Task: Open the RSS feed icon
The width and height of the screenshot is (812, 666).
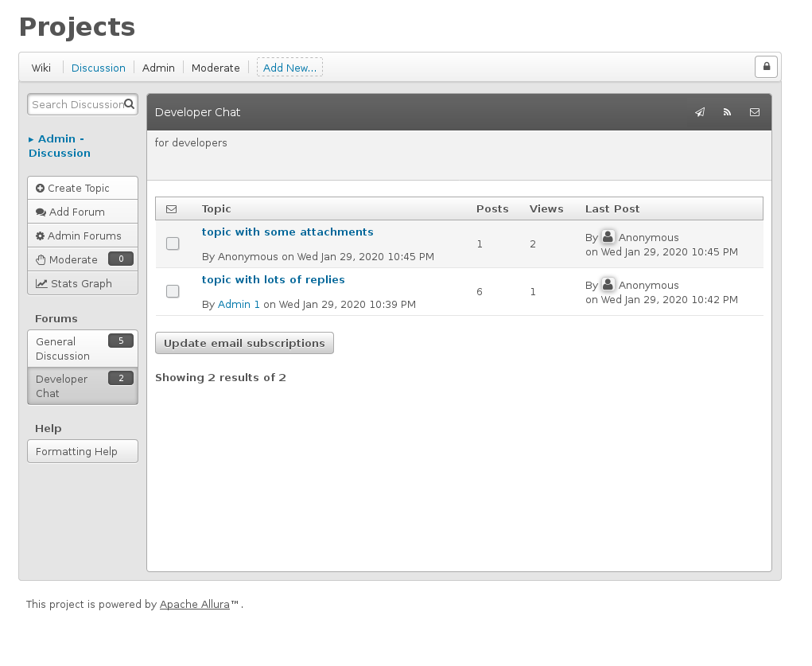Action: coord(727,112)
